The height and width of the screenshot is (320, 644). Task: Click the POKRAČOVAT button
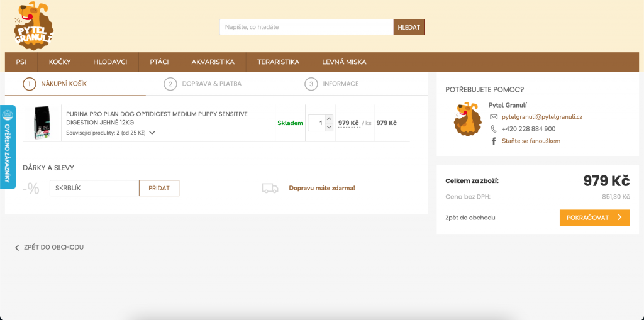[x=595, y=218]
